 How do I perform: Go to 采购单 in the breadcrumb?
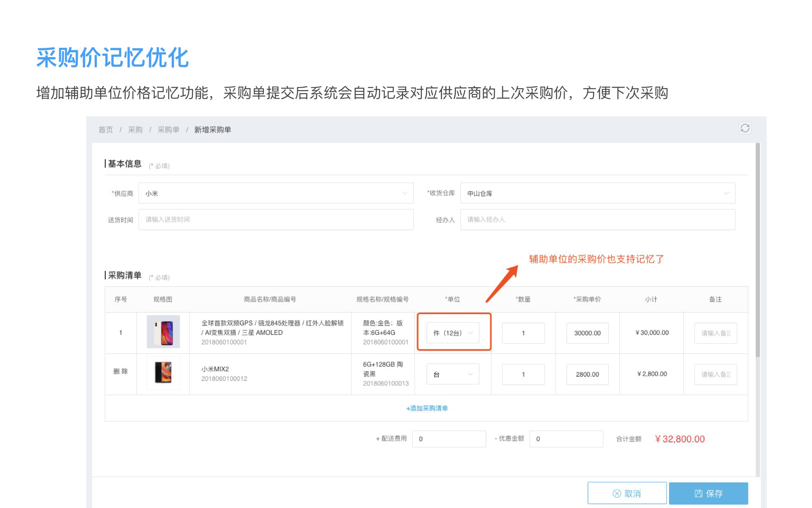click(168, 130)
